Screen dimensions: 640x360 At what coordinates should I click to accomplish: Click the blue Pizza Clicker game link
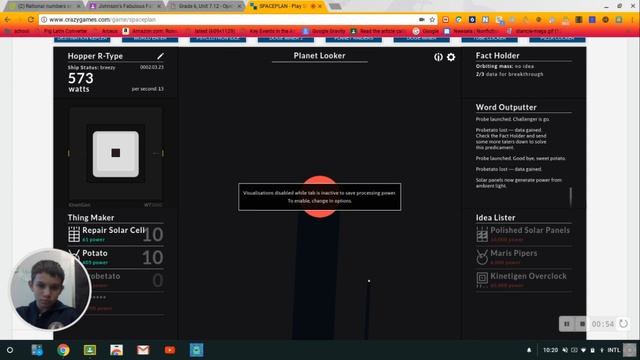557,39
